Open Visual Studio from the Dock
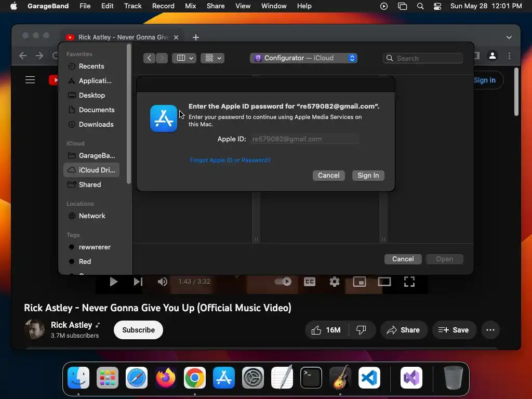This screenshot has height=399, width=532. (411, 378)
